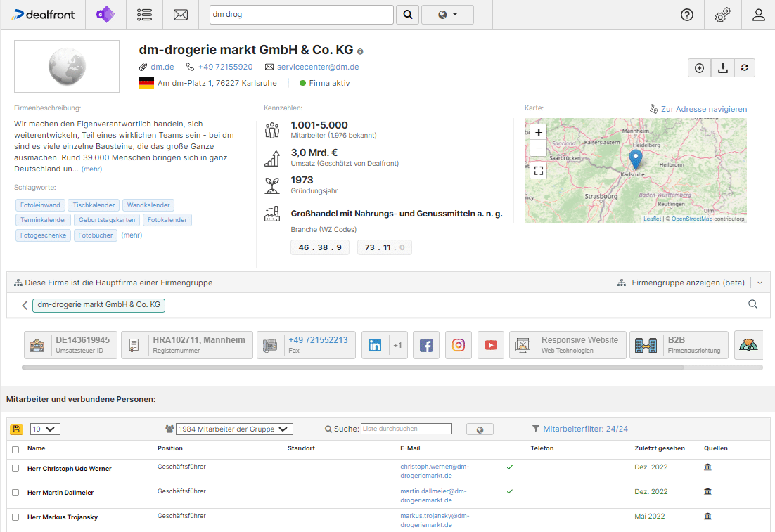Sort by Standort column header
Viewport: 775px width, 532px height.
301,448
